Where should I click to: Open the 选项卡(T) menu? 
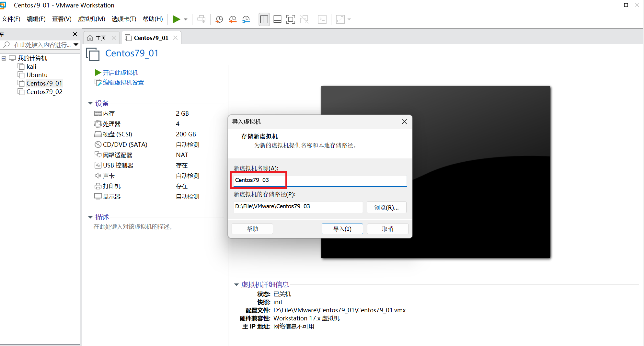(x=124, y=19)
